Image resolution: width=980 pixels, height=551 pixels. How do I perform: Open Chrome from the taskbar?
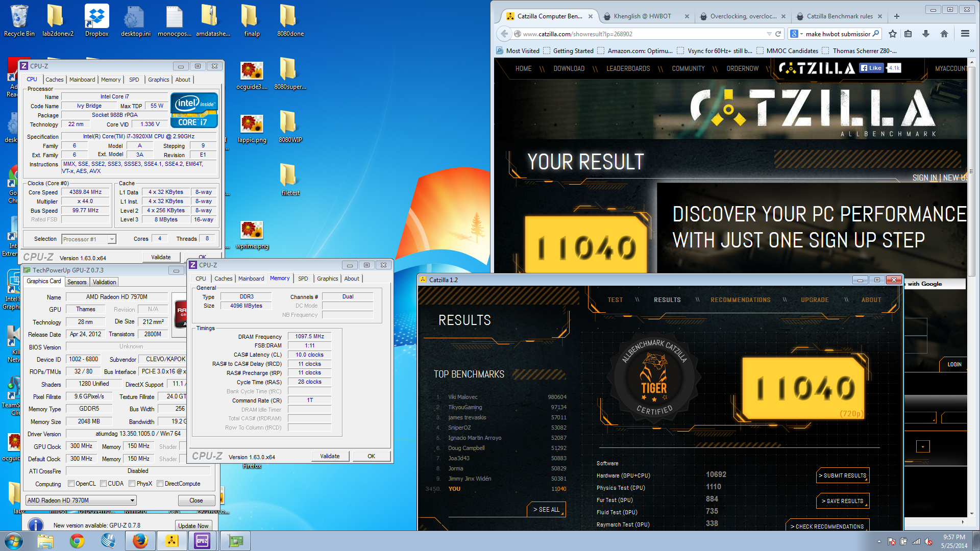click(x=77, y=541)
